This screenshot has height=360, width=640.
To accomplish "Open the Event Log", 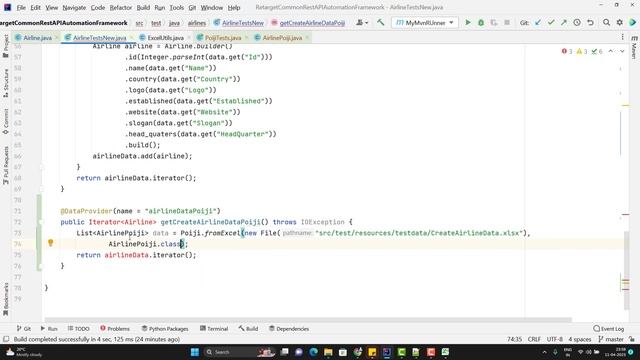I will [x=609, y=329].
